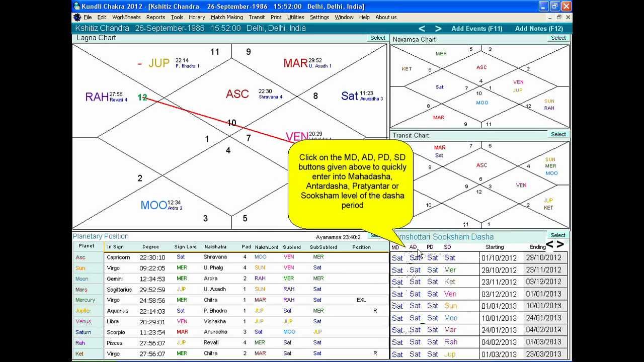Select the Moon row planet label

point(82,279)
